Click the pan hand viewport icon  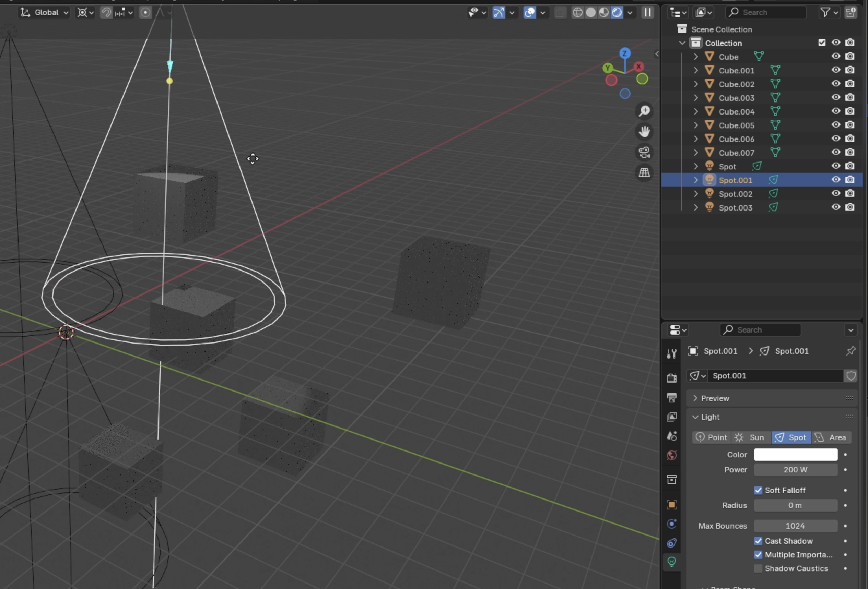[x=644, y=131]
